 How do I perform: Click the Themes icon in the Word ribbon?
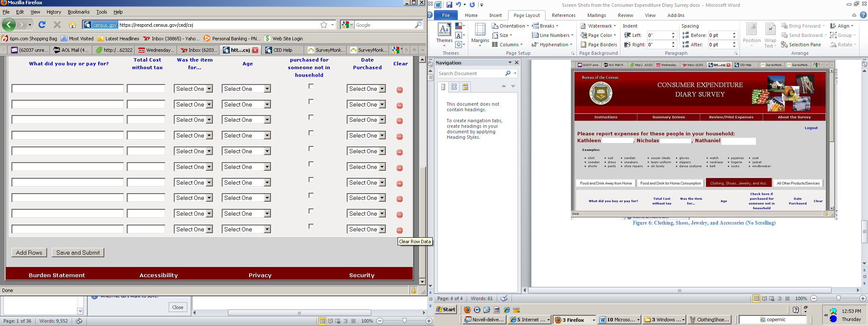(444, 34)
